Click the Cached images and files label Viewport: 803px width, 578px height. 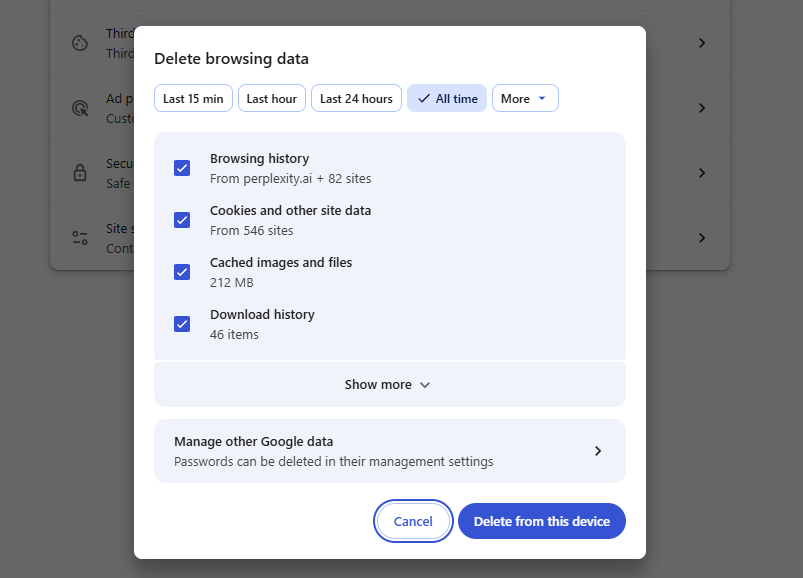(281, 263)
